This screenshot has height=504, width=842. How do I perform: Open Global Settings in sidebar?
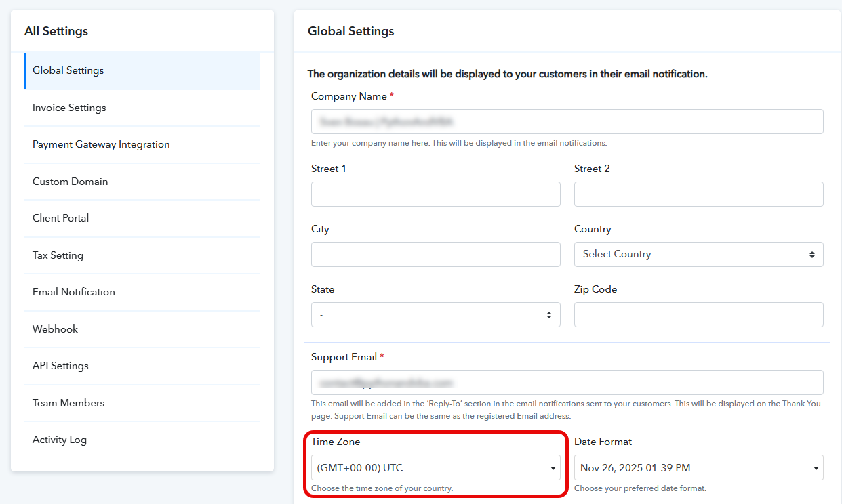click(68, 70)
